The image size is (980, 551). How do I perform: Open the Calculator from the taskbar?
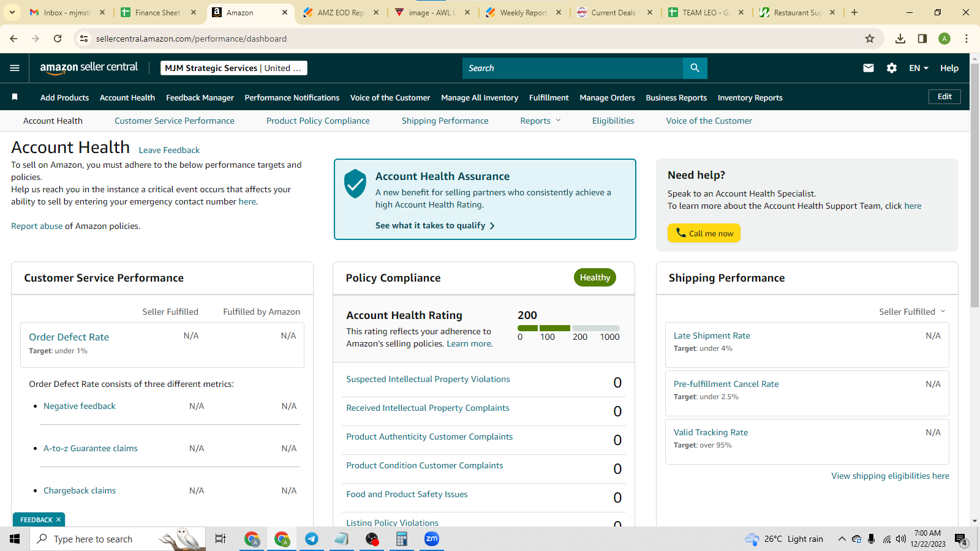point(402,539)
